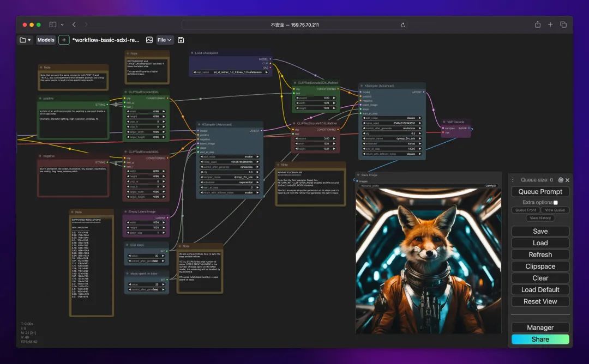Add a new workflow with the green plus button
The height and width of the screenshot is (364, 589).
64,40
